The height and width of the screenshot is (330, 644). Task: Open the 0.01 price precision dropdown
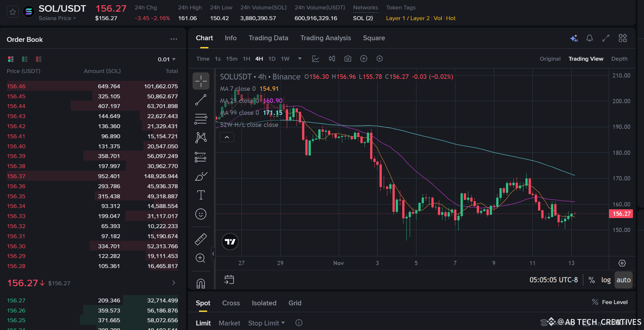click(167, 59)
